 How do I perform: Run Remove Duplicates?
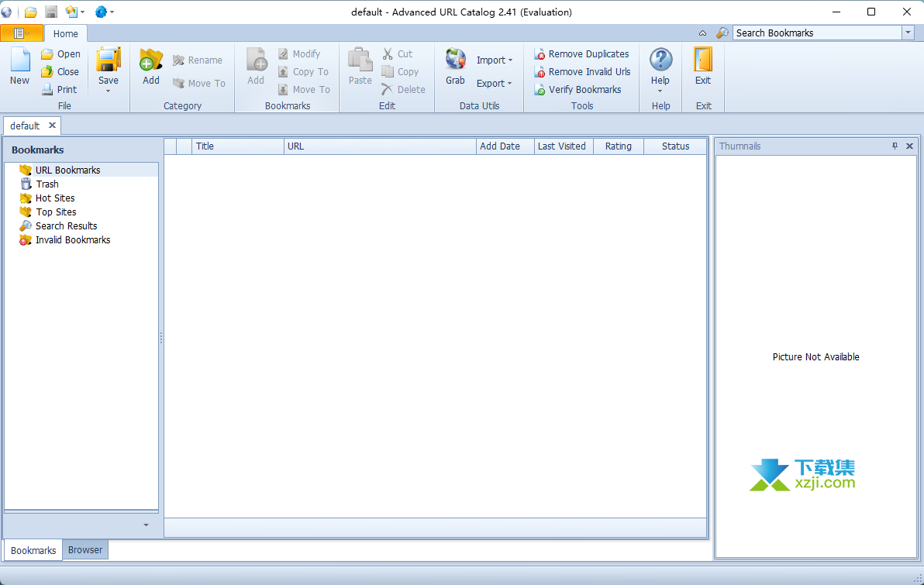[581, 53]
